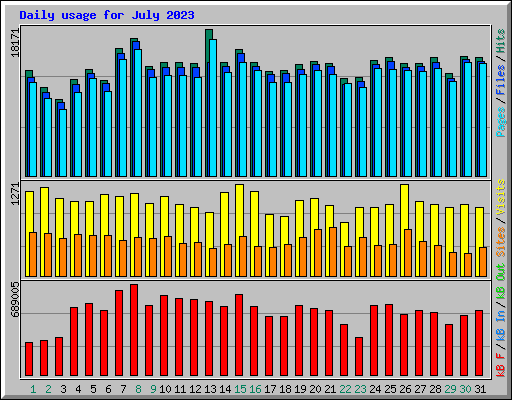Click the 'Visits' legend label
The width and height of the screenshot is (512, 400).
501,197
